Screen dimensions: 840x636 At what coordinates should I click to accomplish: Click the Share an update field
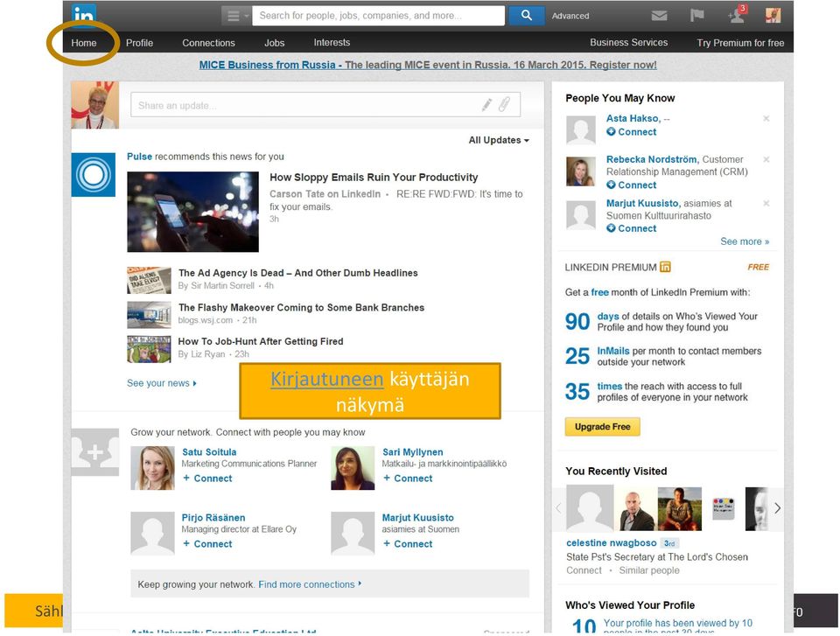click(x=325, y=104)
